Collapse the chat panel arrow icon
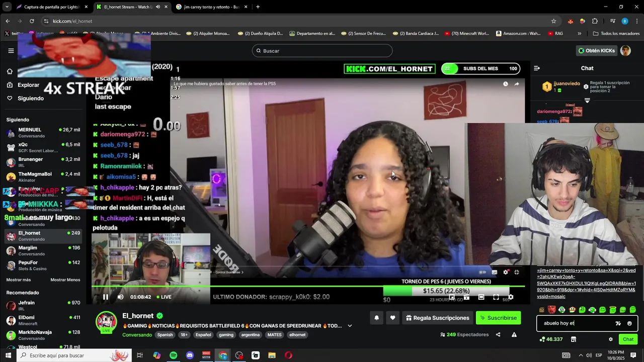 [537, 68]
